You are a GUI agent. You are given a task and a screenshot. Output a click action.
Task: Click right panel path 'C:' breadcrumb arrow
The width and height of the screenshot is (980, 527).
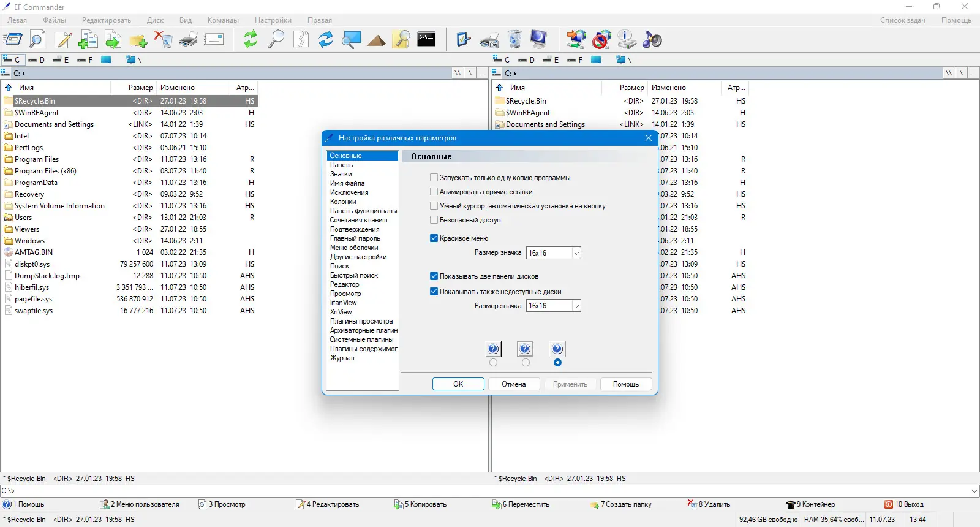click(x=515, y=74)
